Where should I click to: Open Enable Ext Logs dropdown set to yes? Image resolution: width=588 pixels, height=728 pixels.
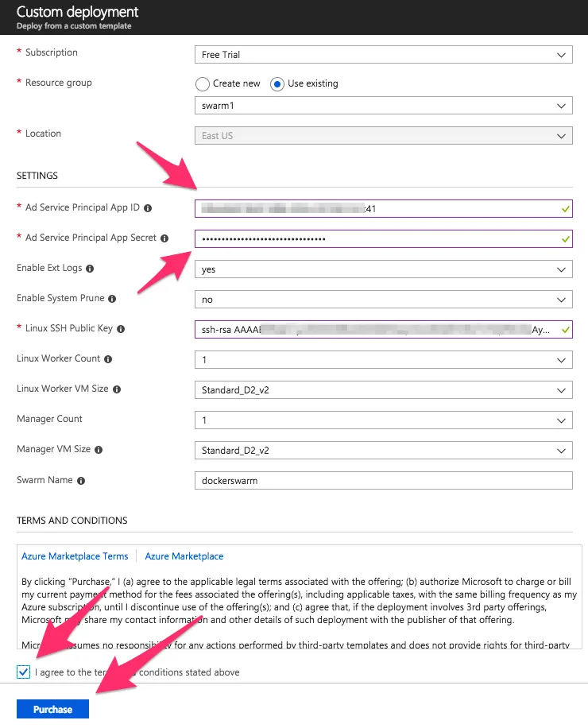pos(383,269)
